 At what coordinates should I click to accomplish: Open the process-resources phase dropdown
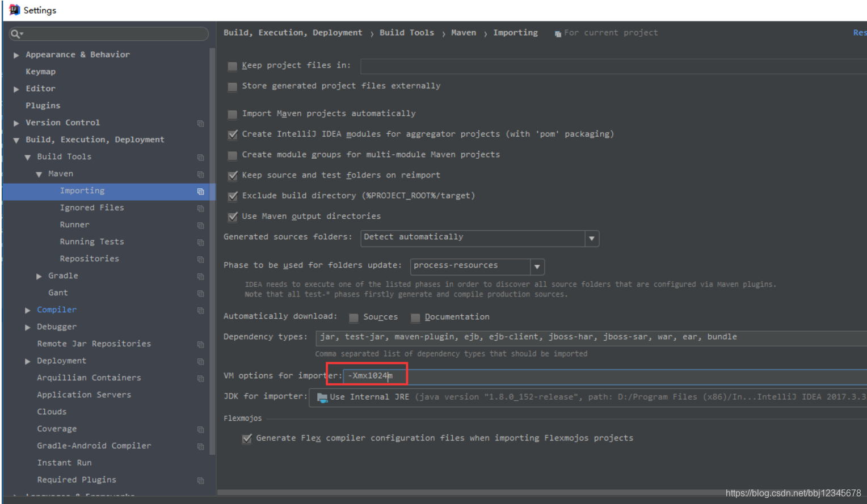click(537, 266)
